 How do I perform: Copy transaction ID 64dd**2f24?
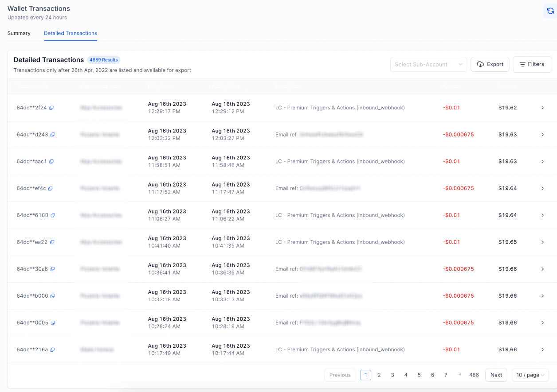[51, 108]
